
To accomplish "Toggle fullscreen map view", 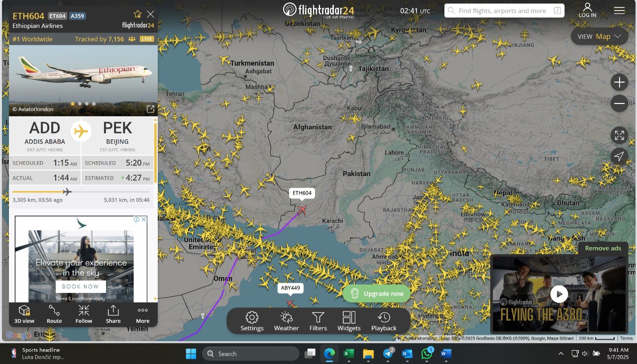I will [x=619, y=135].
